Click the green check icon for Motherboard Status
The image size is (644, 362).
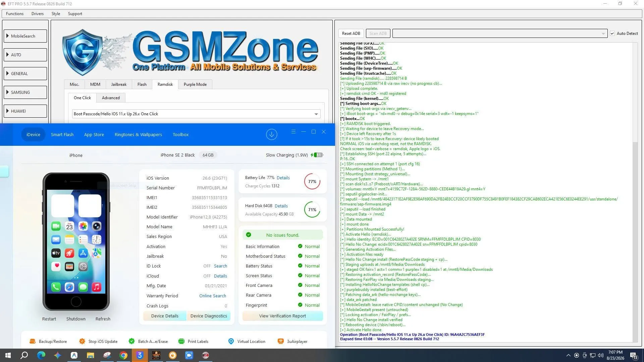pos(300,256)
